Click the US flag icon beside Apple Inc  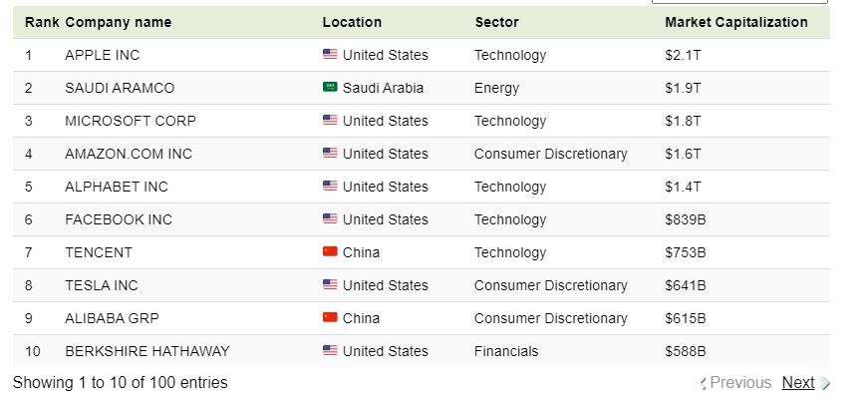coord(330,55)
